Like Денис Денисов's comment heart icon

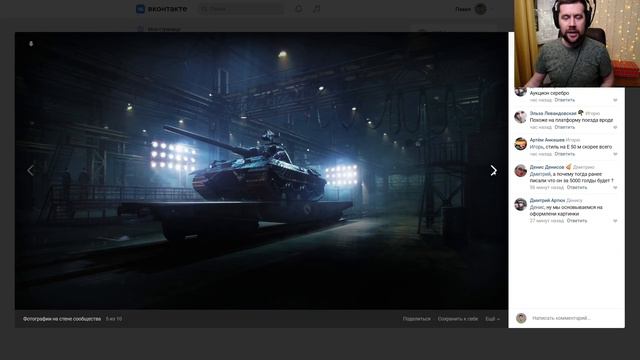[x=615, y=187]
